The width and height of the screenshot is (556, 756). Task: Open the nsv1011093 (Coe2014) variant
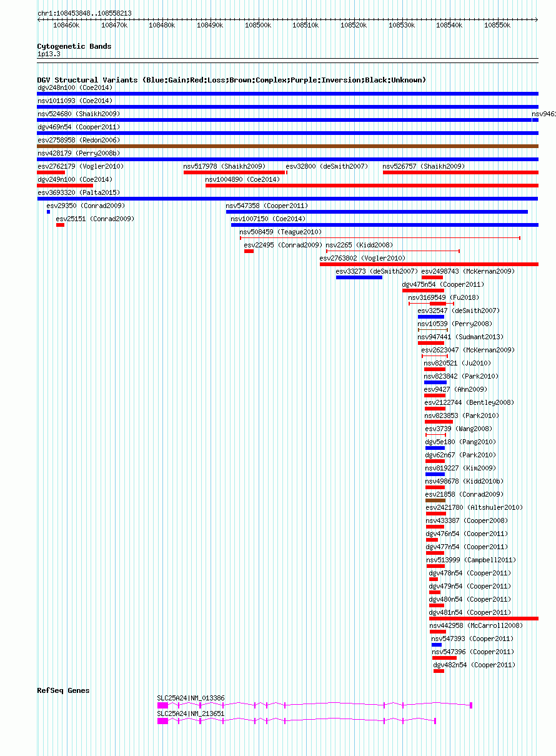click(287, 107)
